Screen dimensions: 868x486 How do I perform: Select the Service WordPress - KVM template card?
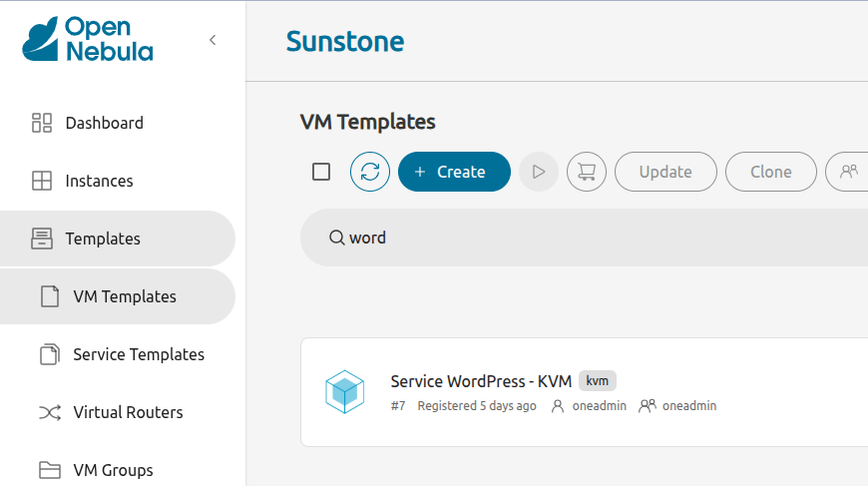[599, 392]
